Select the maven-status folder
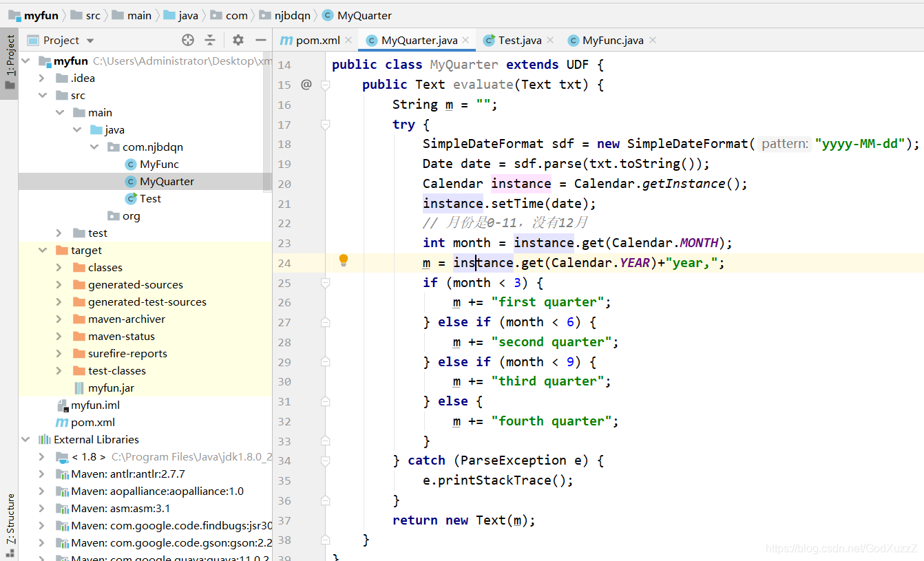Viewport: 924px width, 561px height. click(114, 336)
